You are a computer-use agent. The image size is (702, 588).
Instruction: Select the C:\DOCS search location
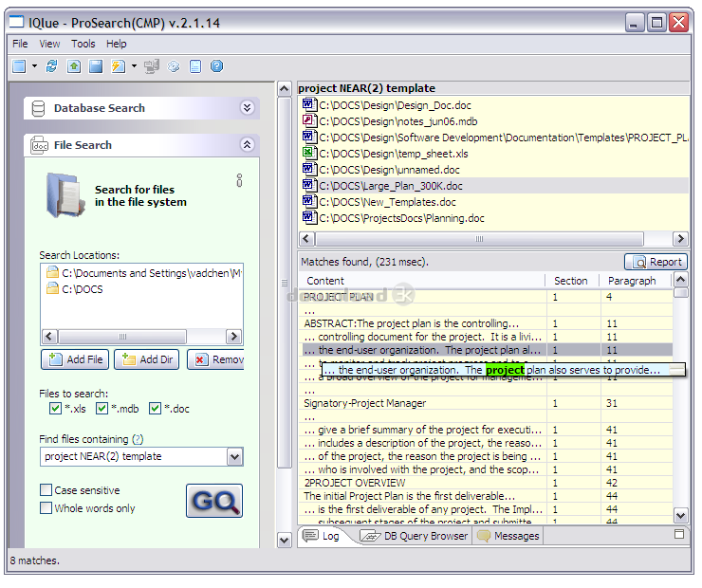(x=75, y=289)
